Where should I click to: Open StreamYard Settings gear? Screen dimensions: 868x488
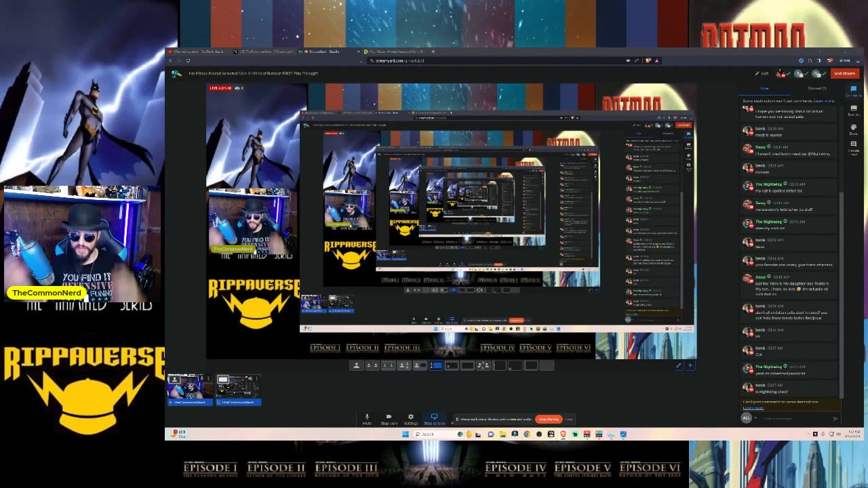click(410, 419)
